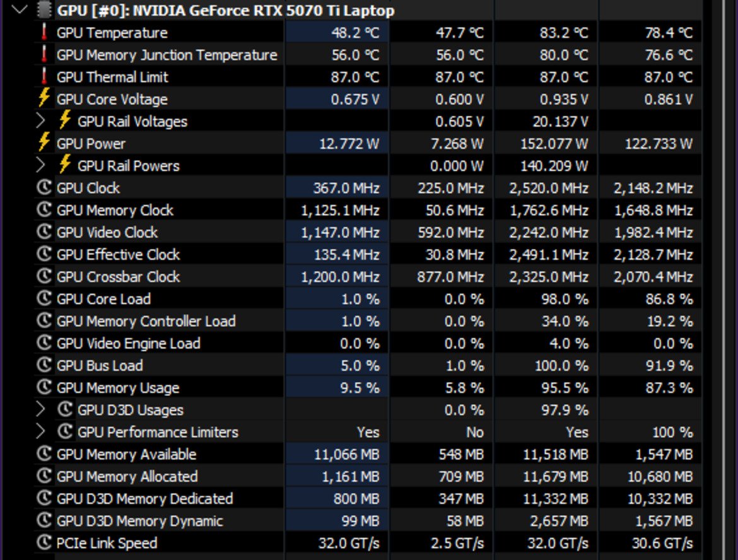Click the current GPU Temperature value 48.2 °C

coord(355,32)
